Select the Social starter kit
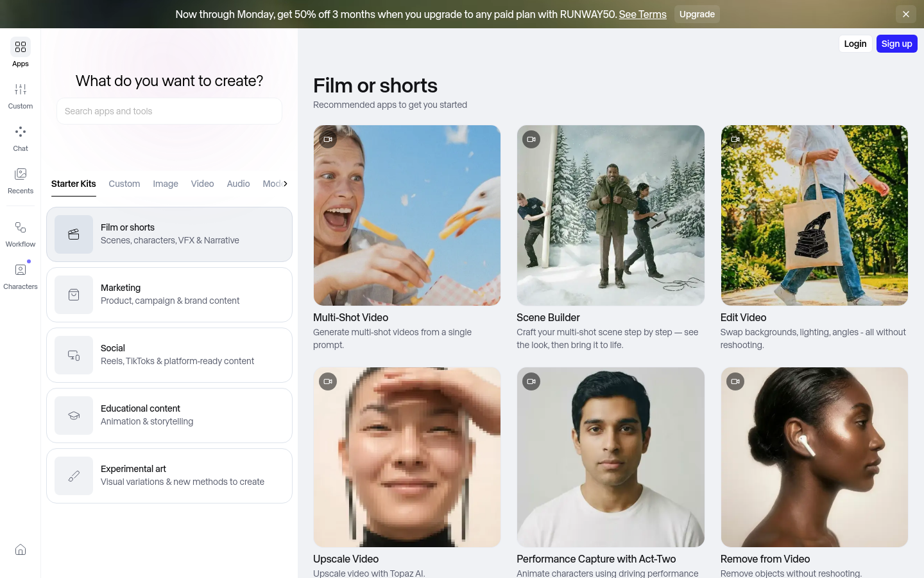 (x=169, y=355)
